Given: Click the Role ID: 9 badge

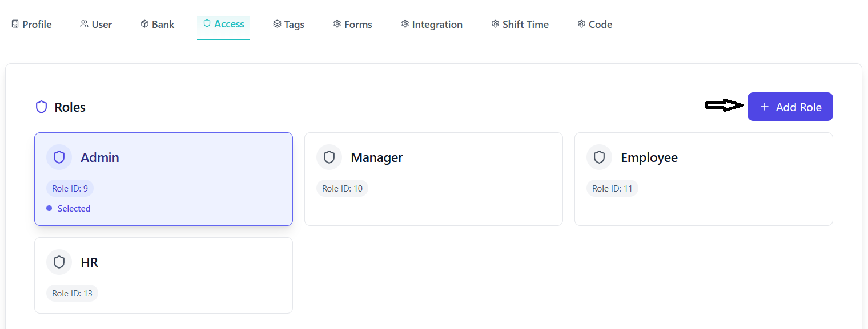Looking at the screenshot, I should tap(70, 188).
